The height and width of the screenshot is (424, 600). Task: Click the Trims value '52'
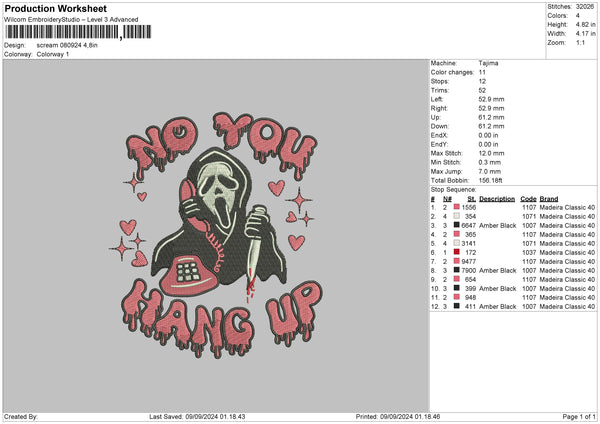pos(482,91)
